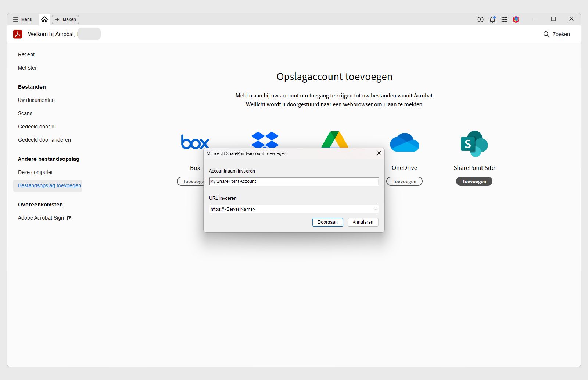The width and height of the screenshot is (588, 380).
Task: Click the red Acrobat logo
Action: point(18,34)
